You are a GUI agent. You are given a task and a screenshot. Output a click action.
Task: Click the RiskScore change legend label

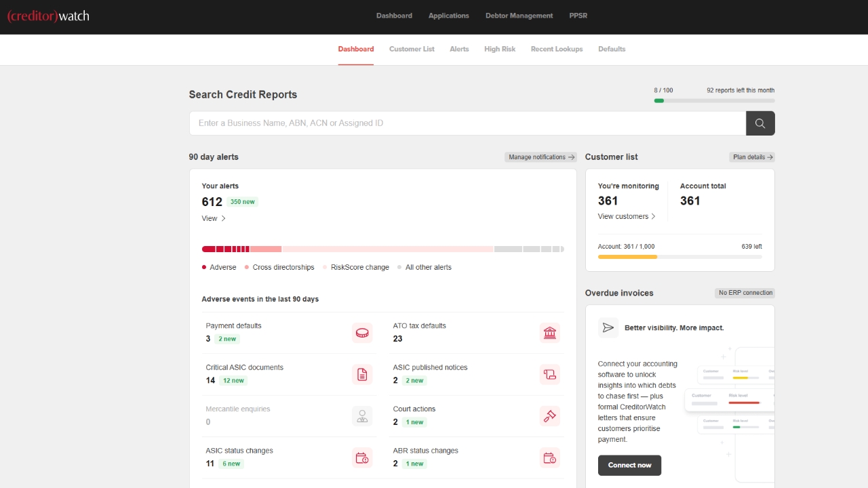coord(360,267)
